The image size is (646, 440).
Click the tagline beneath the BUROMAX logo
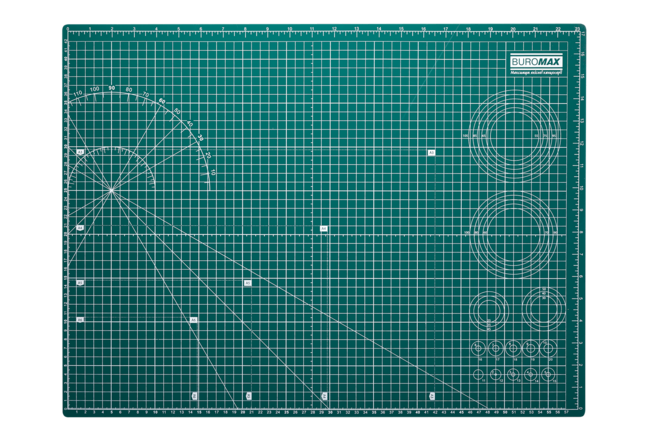[536, 73]
